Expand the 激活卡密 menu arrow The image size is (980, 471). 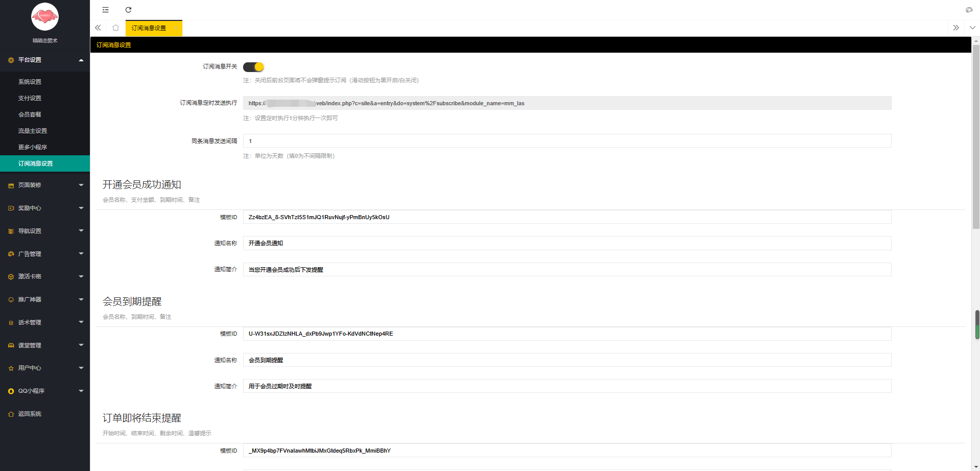pos(81,276)
